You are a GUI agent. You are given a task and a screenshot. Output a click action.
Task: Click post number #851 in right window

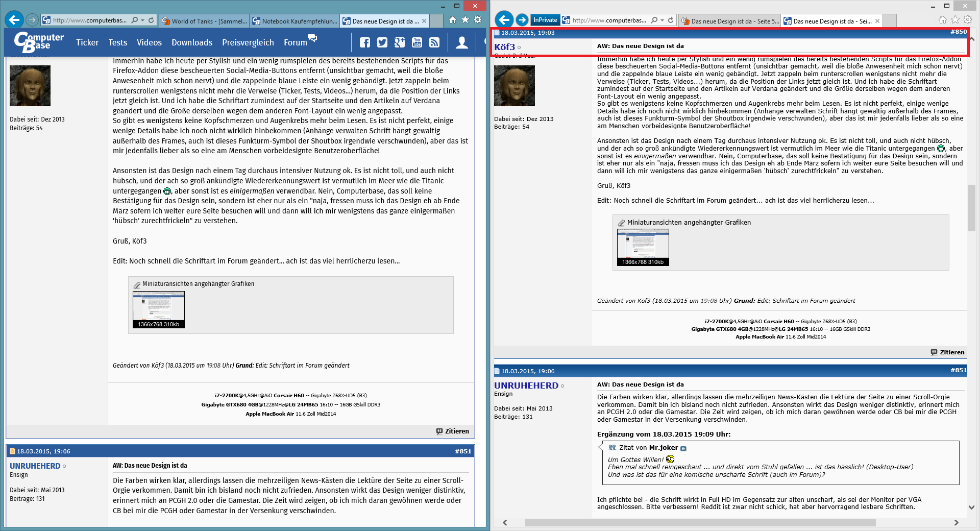pos(959,370)
